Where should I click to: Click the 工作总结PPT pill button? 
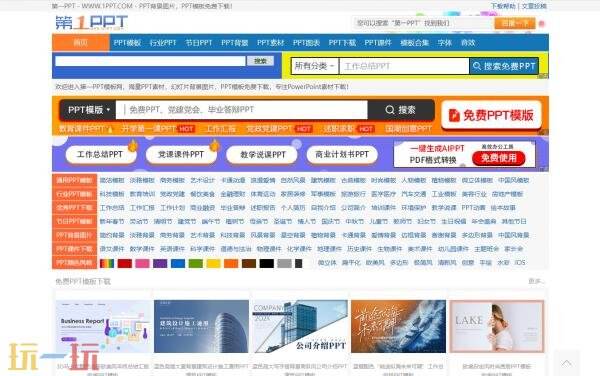[100, 155]
